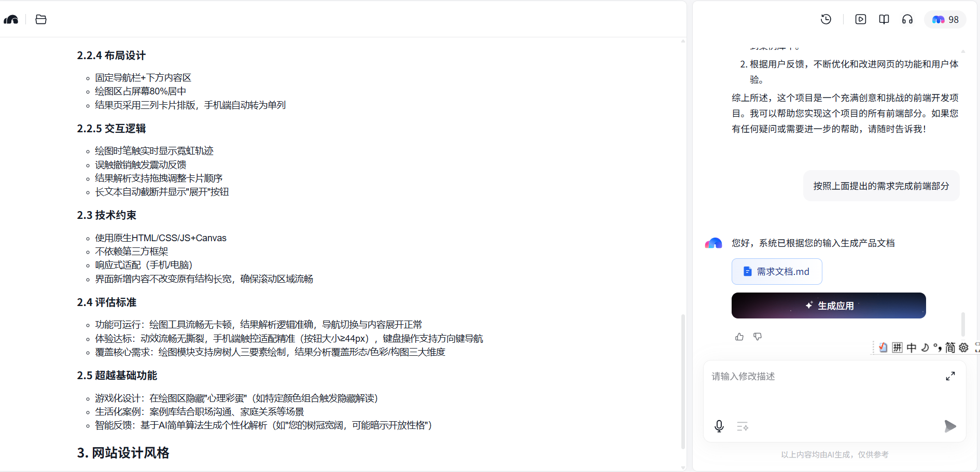Click the document panel vertical scrollbar
980x472 pixels.
(683, 381)
